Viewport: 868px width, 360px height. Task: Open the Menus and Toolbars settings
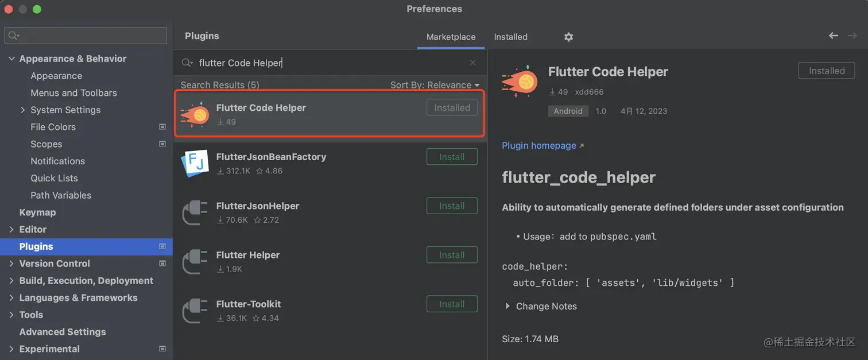click(x=73, y=92)
